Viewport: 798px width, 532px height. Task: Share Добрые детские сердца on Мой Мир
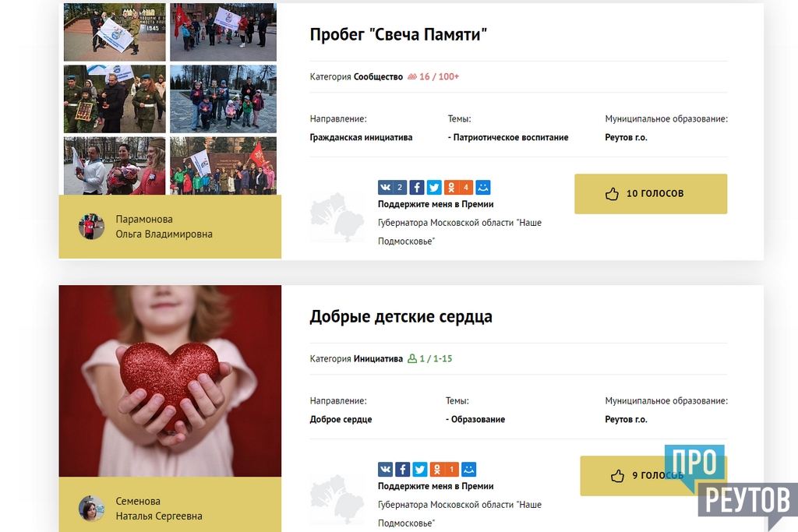pyautogui.click(x=468, y=469)
